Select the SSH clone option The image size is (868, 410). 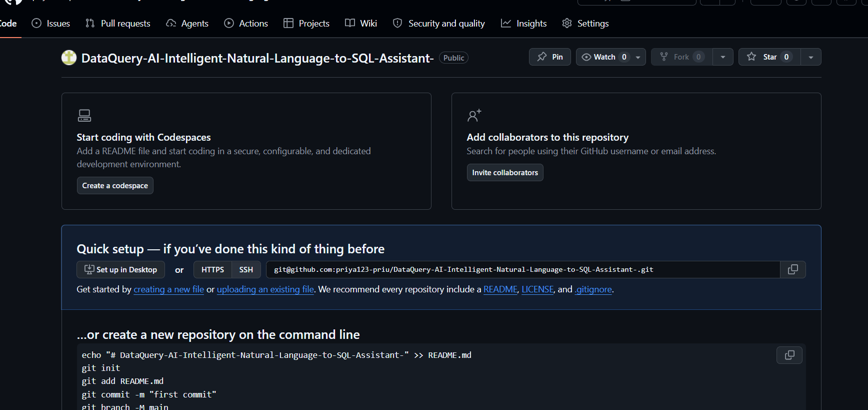pos(246,270)
